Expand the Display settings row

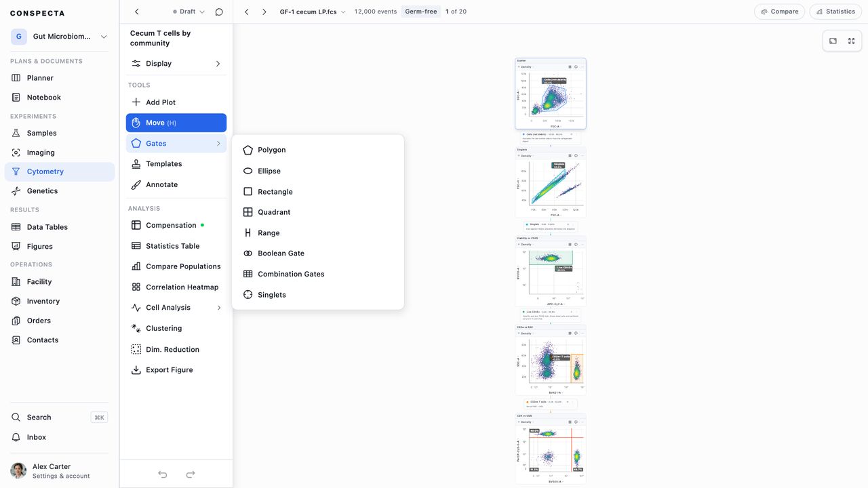(x=176, y=64)
